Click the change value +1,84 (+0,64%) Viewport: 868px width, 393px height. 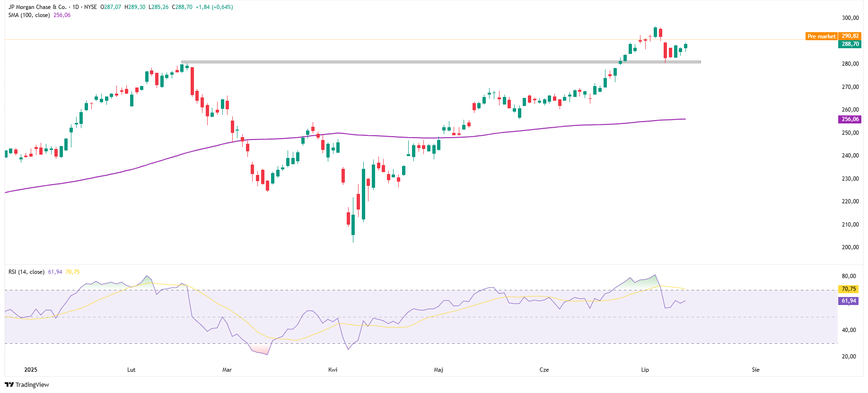coord(214,7)
